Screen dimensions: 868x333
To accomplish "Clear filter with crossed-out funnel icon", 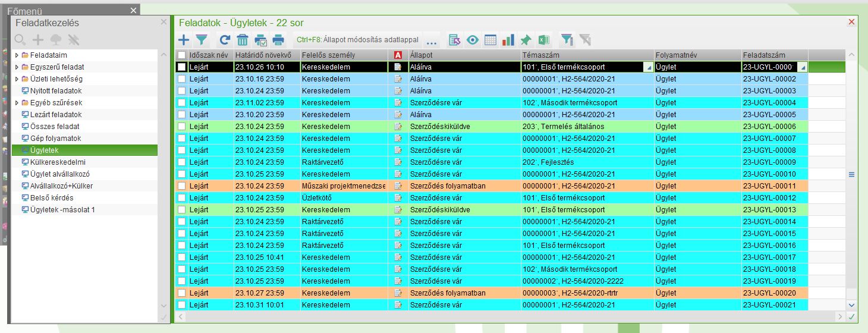I will (585, 40).
